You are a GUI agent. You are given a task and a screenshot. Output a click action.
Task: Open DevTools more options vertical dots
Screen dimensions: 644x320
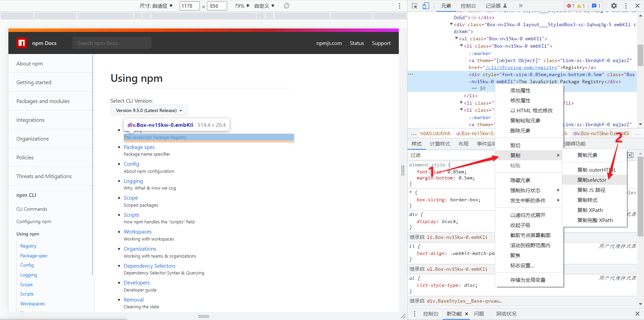(626, 6)
